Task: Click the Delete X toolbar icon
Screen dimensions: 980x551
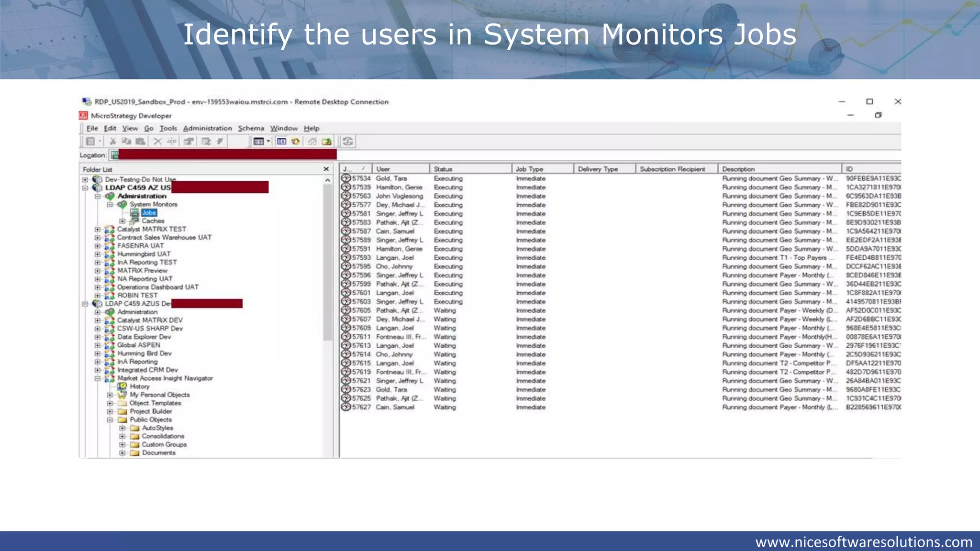Action: click(x=157, y=141)
